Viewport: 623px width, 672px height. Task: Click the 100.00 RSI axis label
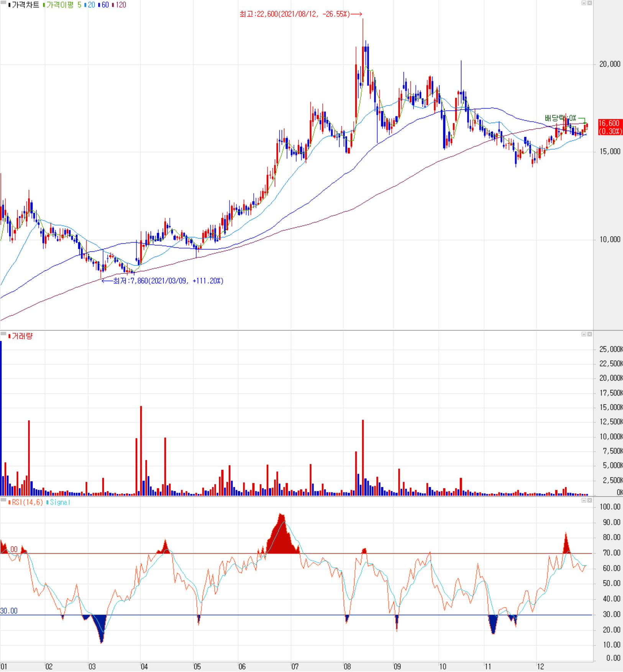(610, 507)
